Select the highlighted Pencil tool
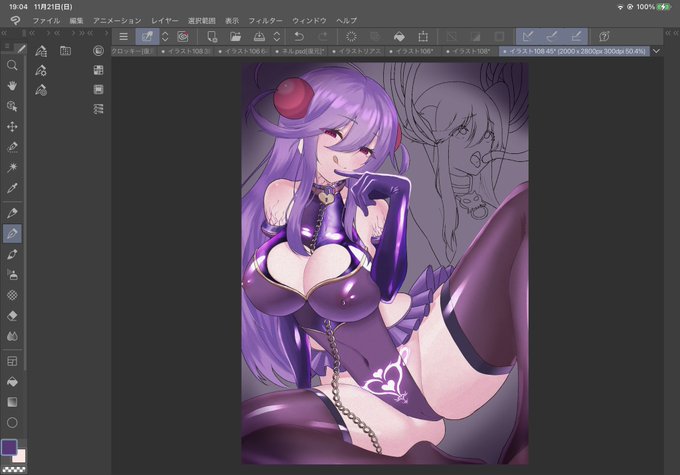The width and height of the screenshot is (680, 475). pos(12,233)
